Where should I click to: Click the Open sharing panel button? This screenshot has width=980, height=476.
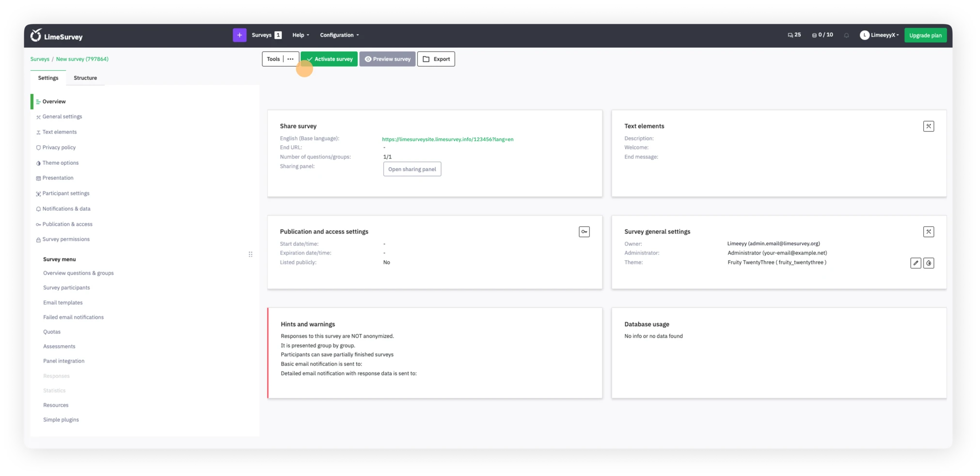coord(412,169)
